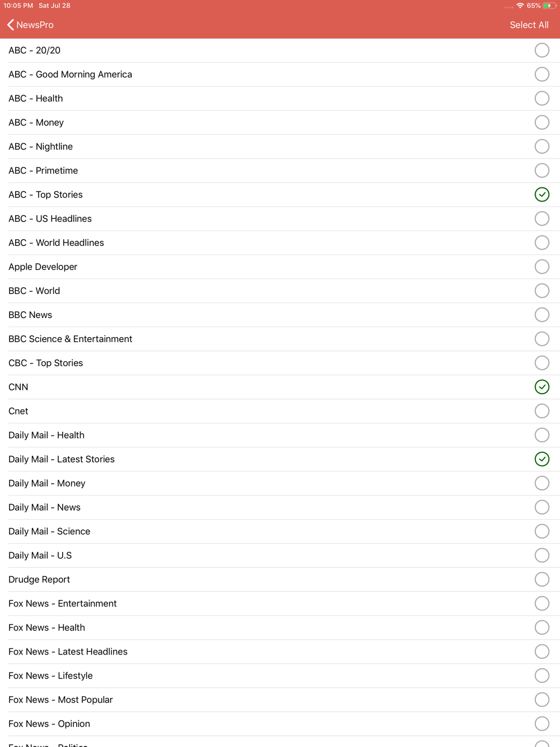Select Fox News - Entertainment row
560x747 pixels.
[280, 604]
